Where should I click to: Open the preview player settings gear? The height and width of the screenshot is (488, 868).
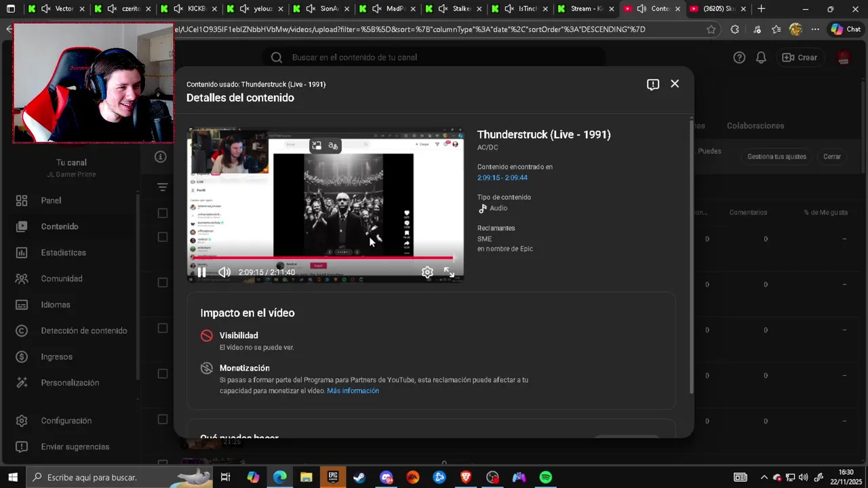pos(427,272)
